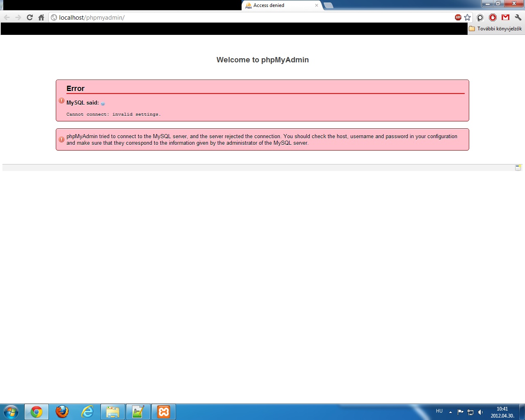Screen dimensions: 525x420
Task: Click the Error heading text
Action: coord(75,89)
